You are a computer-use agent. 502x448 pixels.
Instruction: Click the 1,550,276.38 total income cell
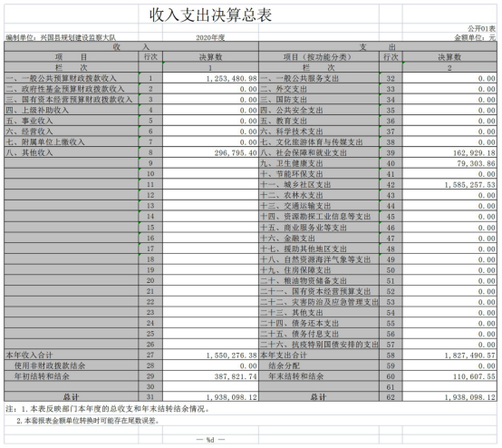(x=210, y=355)
